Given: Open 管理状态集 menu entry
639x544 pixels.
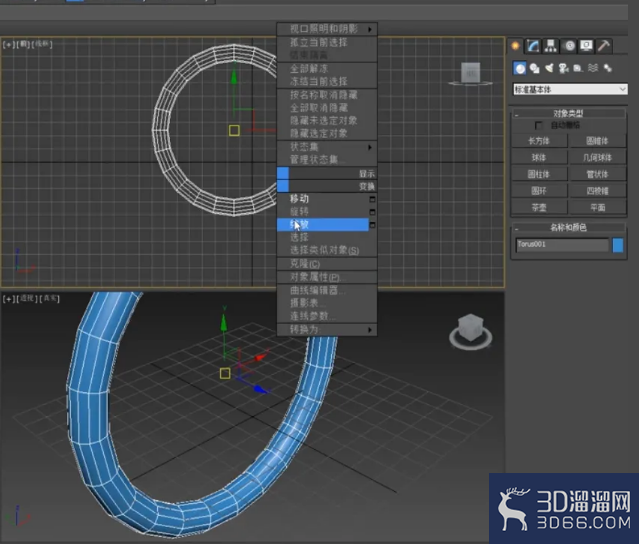Looking at the screenshot, I should 327,159.
